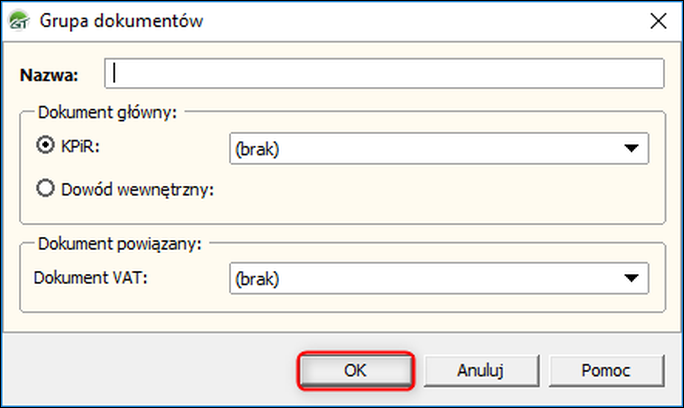
Task: Confirm the dialog with the OK button
Action: (356, 369)
